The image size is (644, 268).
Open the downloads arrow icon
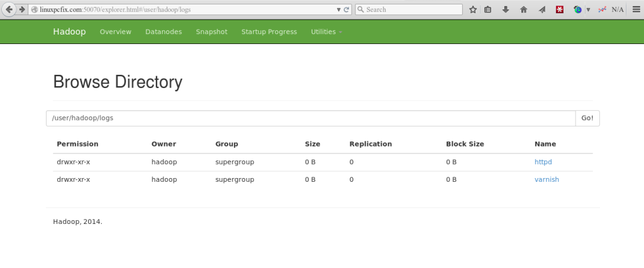point(506,9)
